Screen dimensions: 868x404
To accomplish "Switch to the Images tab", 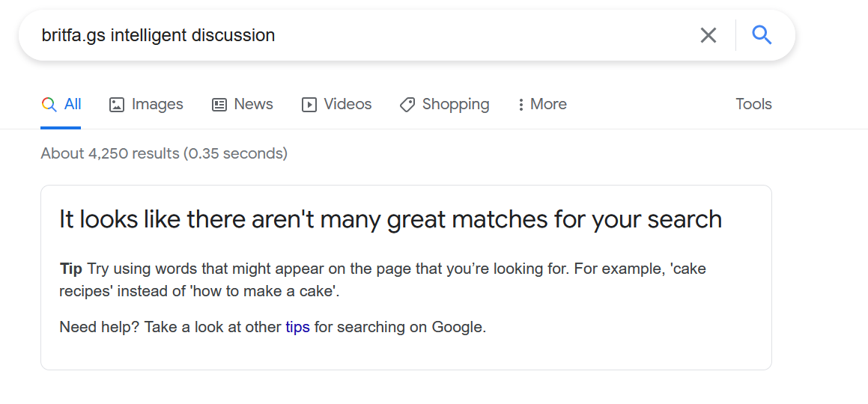I will tap(146, 105).
